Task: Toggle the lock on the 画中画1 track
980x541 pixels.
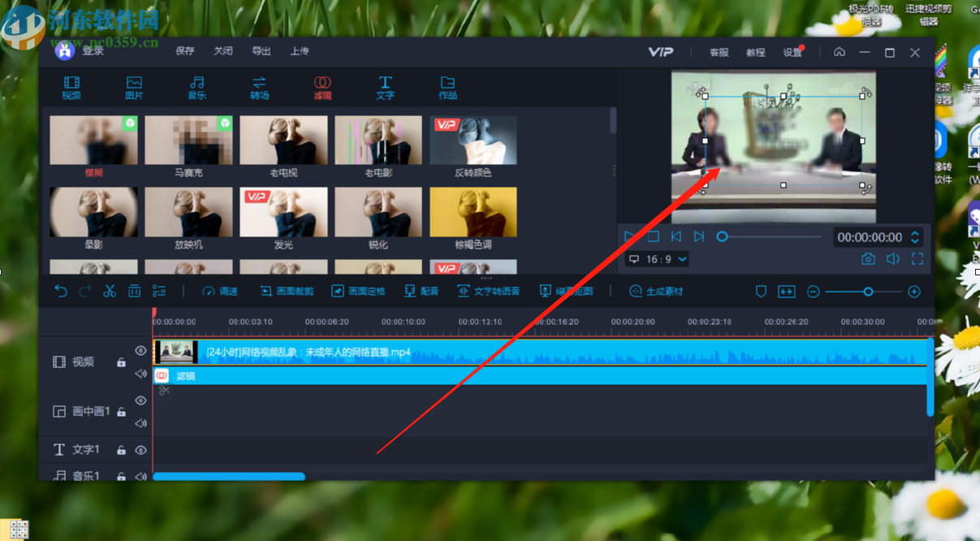Action: (x=121, y=412)
